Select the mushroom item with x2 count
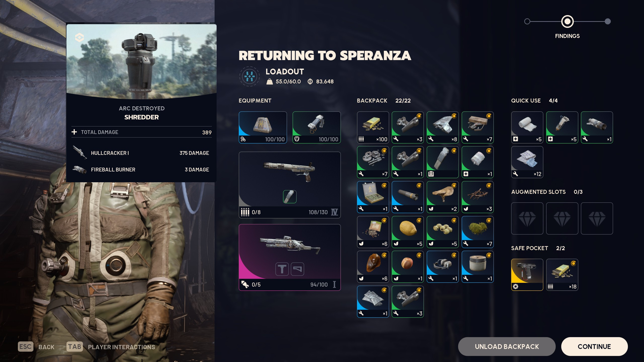Image resolution: width=644 pixels, height=362 pixels. click(x=442, y=197)
